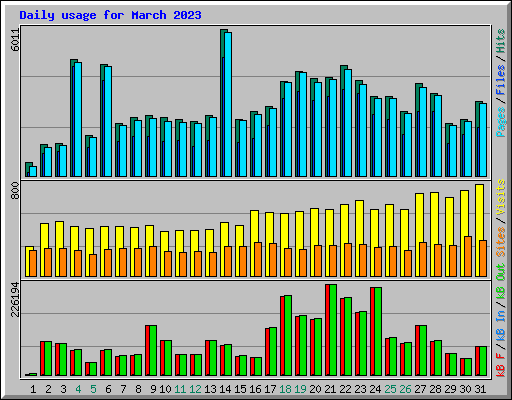Image resolution: width=512 pixels, height=400 pixels.
Task: Select day 28 on the x-axis
Action: tap(436, 389)
